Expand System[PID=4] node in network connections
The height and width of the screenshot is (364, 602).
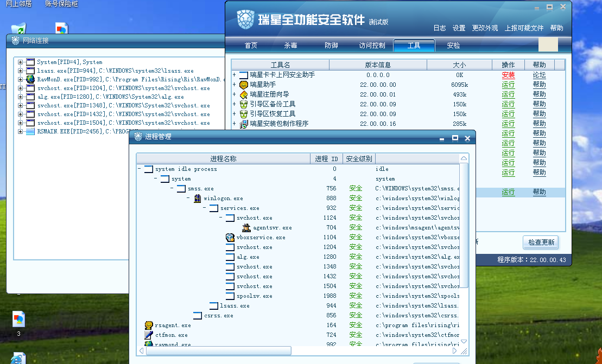point(20,62)
